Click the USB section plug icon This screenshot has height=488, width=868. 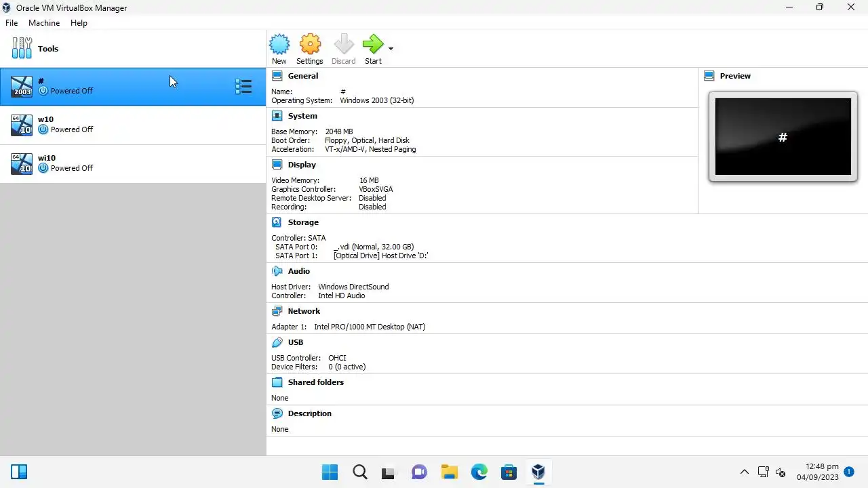277,342
